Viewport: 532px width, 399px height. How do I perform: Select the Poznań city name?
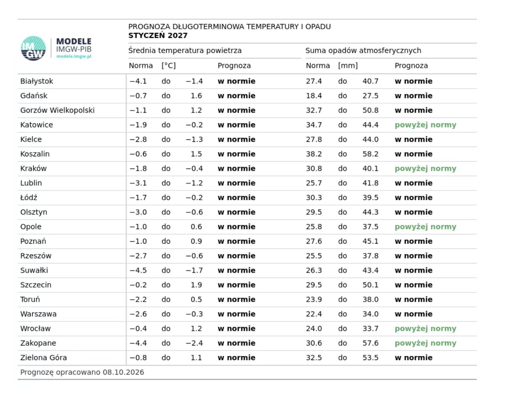pyautogui.click(x=33, y=241)
